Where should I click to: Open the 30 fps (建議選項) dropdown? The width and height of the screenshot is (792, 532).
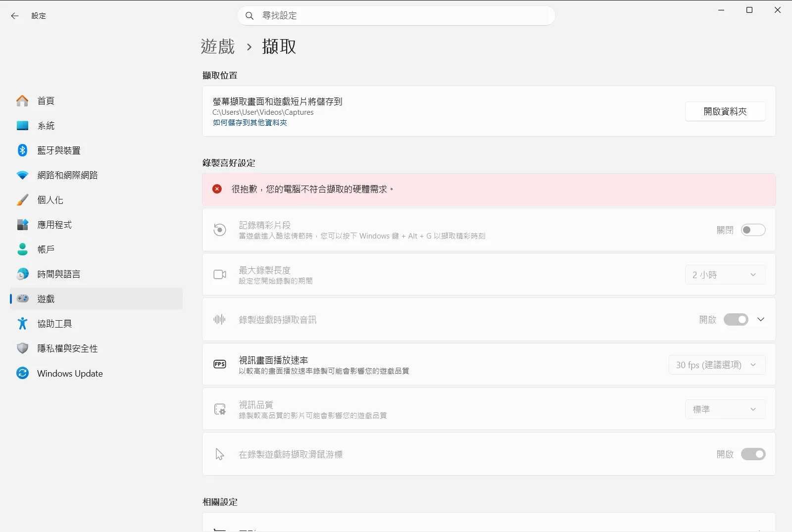pos(717,365)
